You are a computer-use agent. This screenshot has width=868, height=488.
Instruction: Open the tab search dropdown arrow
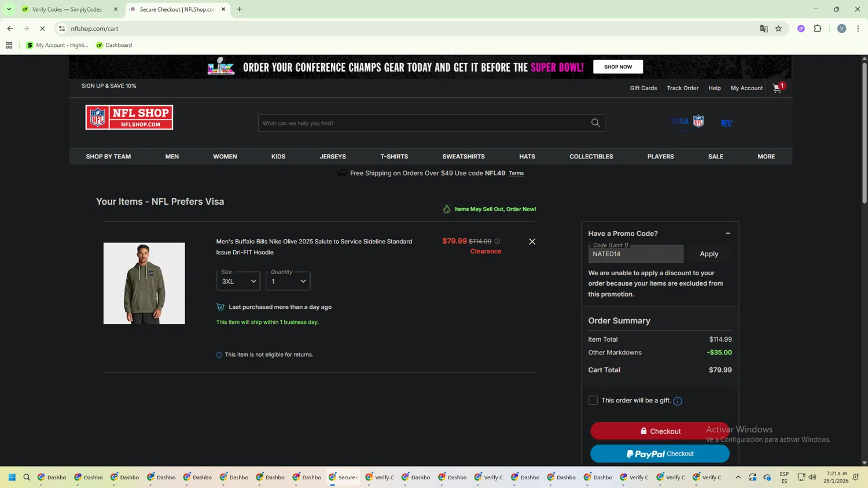tap(9, 9)
